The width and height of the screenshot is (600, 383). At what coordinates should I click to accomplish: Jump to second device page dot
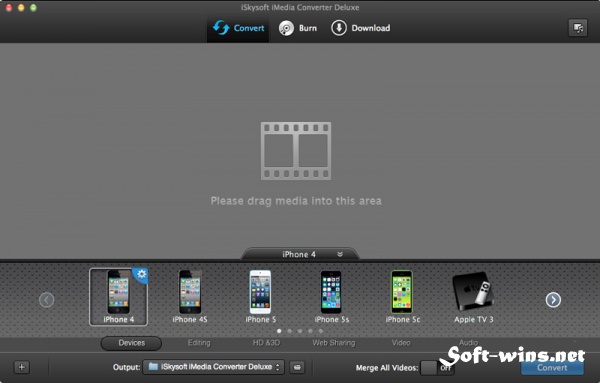click(290, 331)
